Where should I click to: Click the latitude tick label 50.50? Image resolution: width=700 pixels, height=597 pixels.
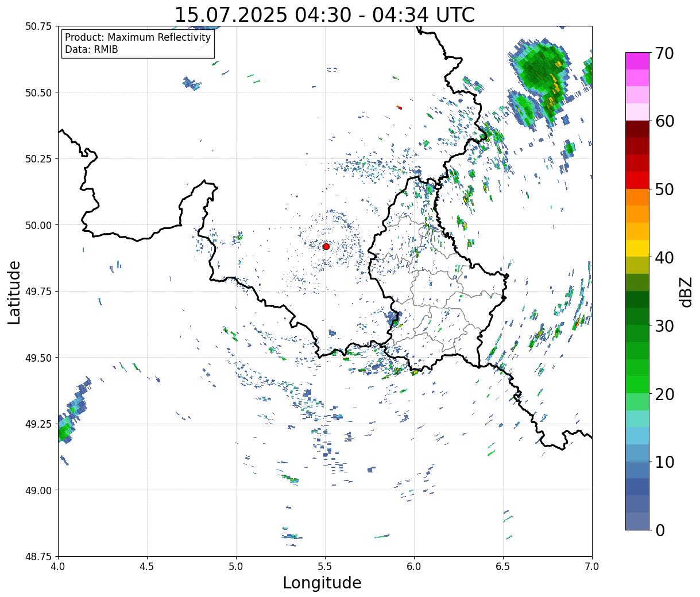click(x=38, y=92)
